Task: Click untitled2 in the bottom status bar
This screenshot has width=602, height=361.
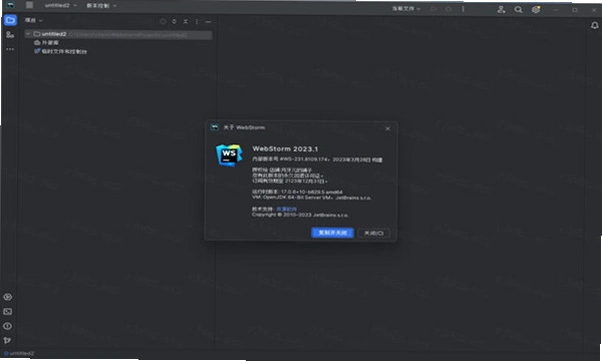Action: [19, 353]
